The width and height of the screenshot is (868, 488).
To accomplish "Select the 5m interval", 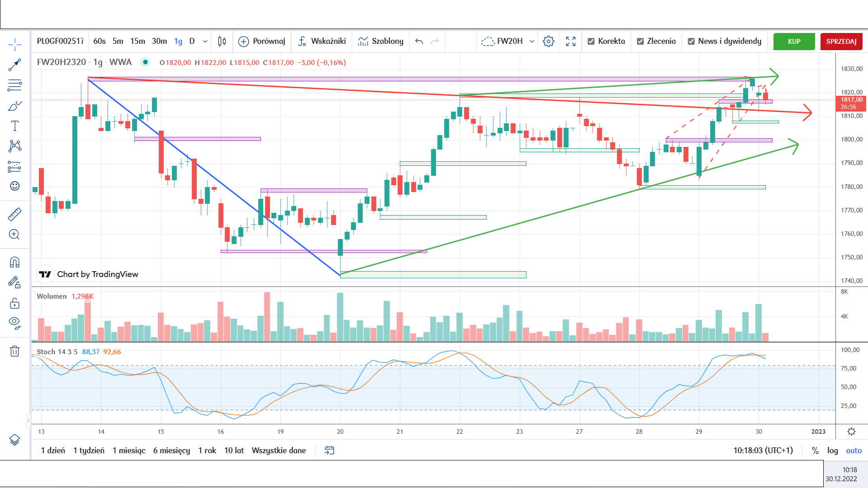I will click(x=118, y=41).
